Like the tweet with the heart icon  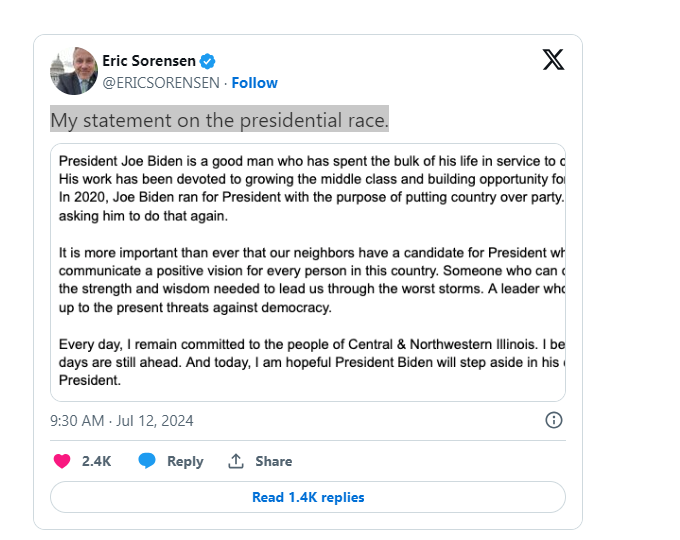tap(62, 461)
